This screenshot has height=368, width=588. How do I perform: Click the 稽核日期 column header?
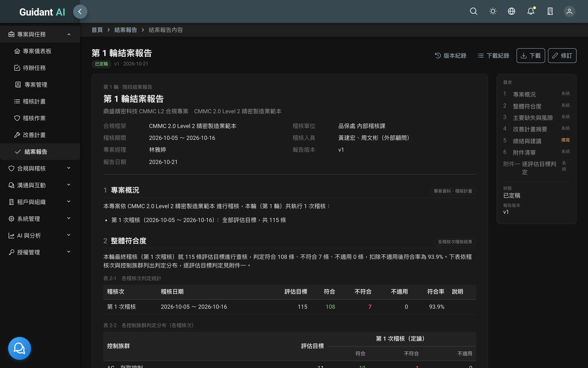172,292
